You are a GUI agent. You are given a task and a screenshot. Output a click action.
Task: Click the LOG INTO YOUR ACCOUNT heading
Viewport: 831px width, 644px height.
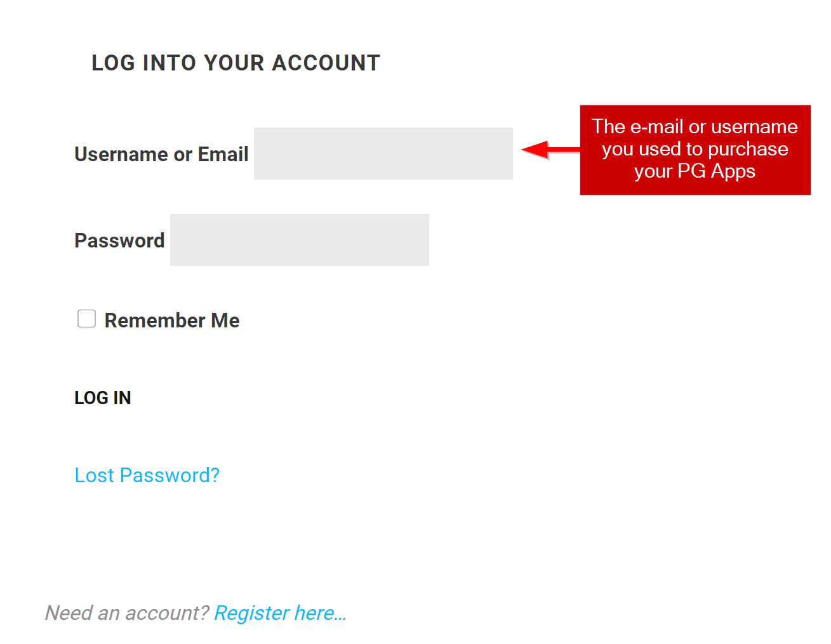click(236, 62)
